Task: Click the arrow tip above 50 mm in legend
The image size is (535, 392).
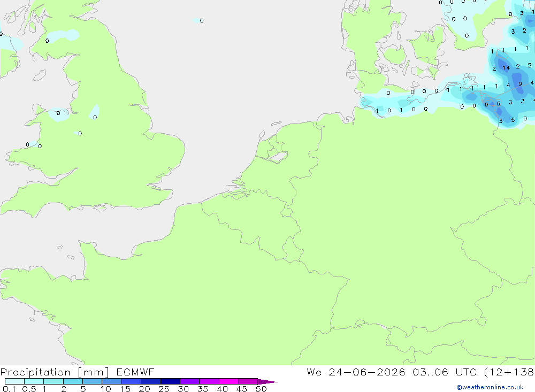Action: (x=267, y=381)
